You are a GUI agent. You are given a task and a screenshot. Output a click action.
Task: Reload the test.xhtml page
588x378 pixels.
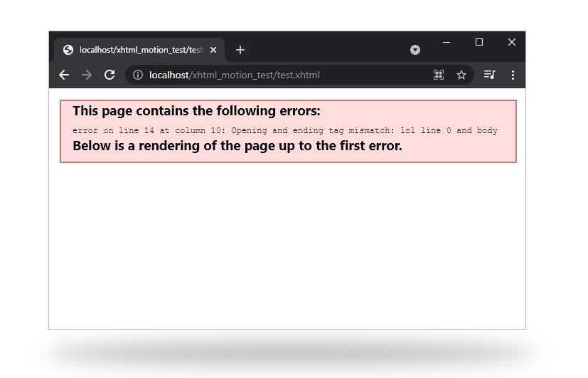click(109, 75)
